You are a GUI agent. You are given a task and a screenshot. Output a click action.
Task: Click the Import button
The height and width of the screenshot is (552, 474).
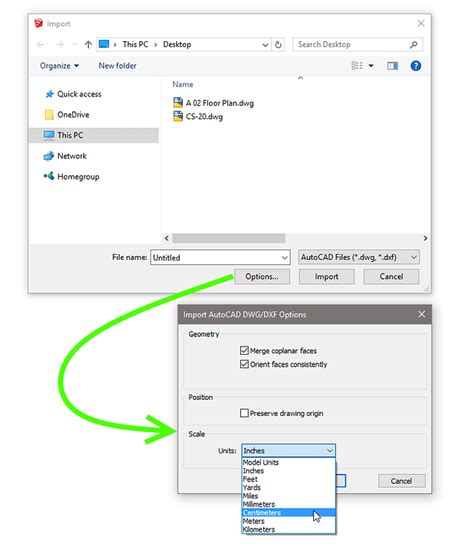pyautogui.click(x=326, y=277)
